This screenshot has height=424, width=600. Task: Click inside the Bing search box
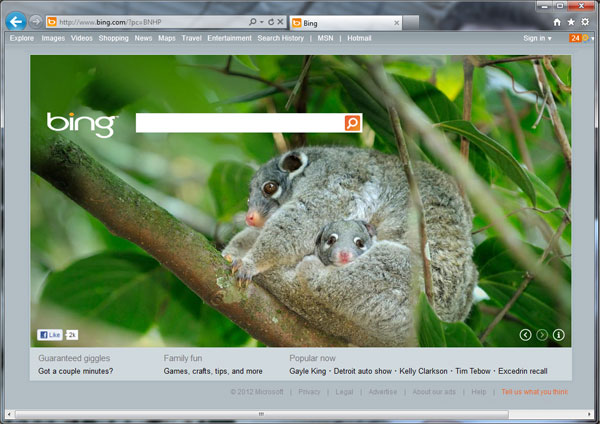point(240,123)
